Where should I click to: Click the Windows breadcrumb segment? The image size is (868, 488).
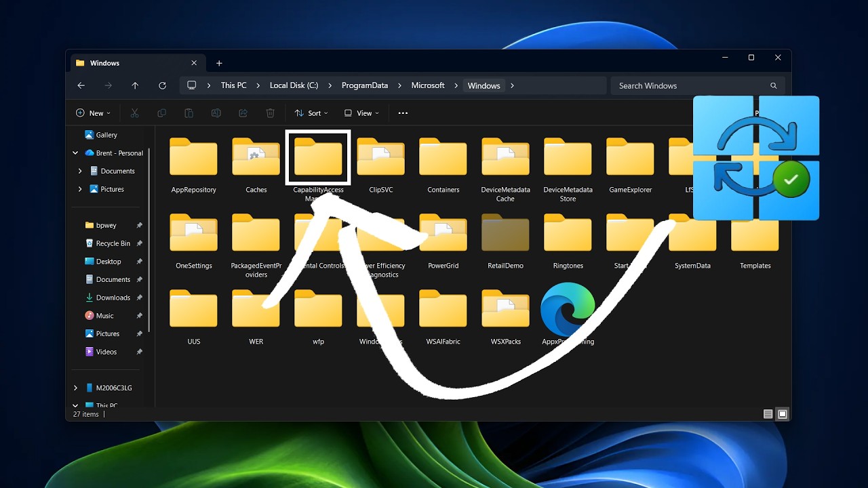[x=484, y=85]
